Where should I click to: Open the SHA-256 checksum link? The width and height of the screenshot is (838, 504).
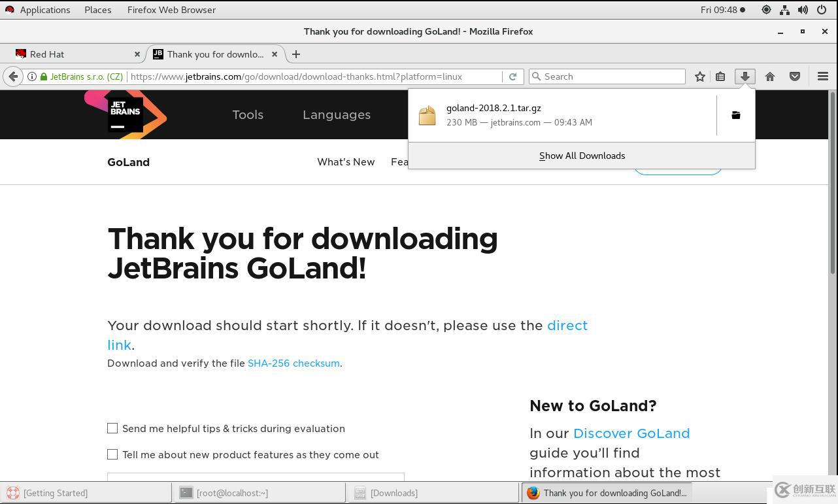293,363
